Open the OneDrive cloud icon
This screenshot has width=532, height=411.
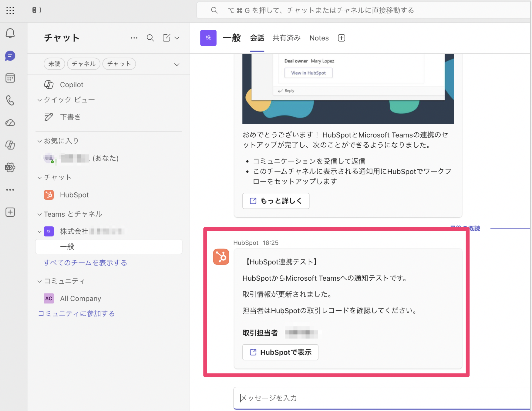click(10, 123)
